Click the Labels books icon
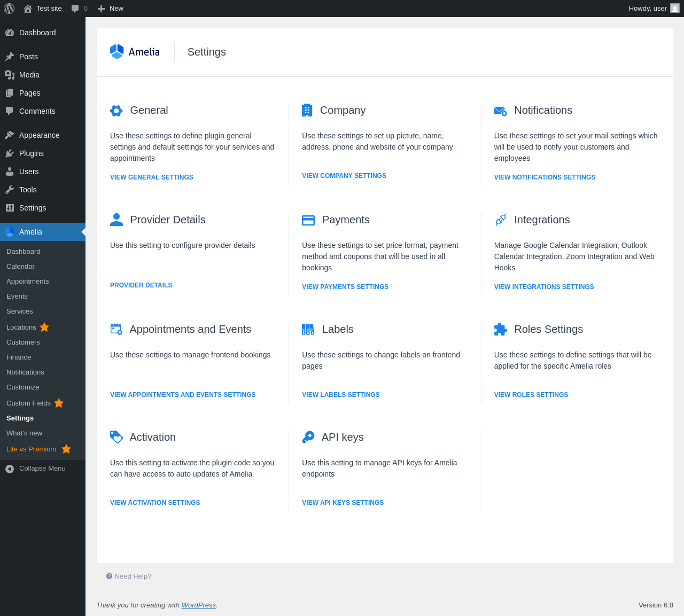This screenshot has width=684, height=616. [x=308, y=329]
